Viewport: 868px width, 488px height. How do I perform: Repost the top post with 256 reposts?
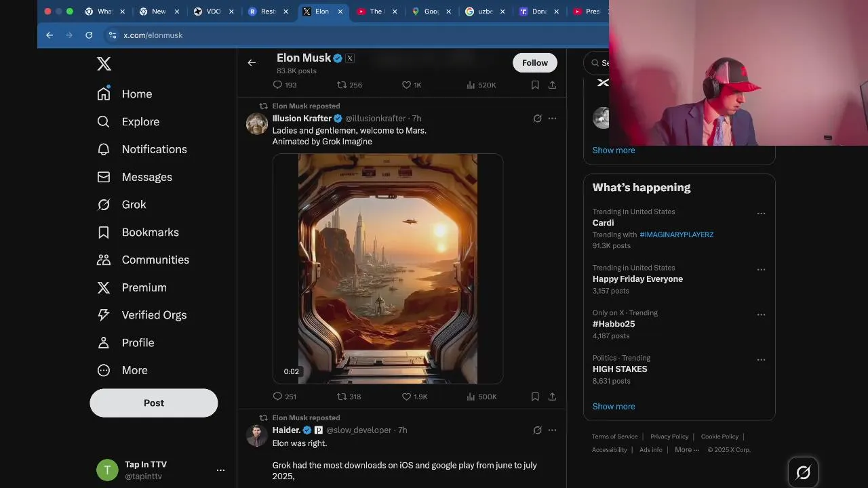(x=349, y=85)
